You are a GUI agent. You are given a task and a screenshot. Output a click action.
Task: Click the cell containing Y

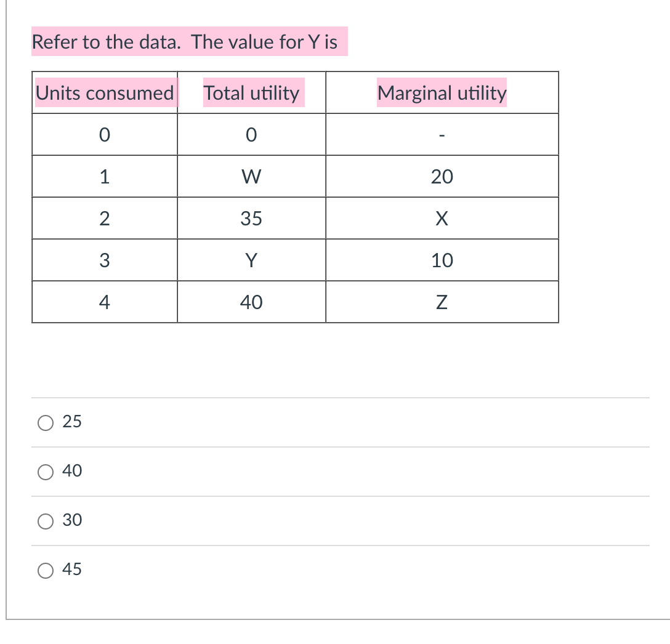(251, 260)
